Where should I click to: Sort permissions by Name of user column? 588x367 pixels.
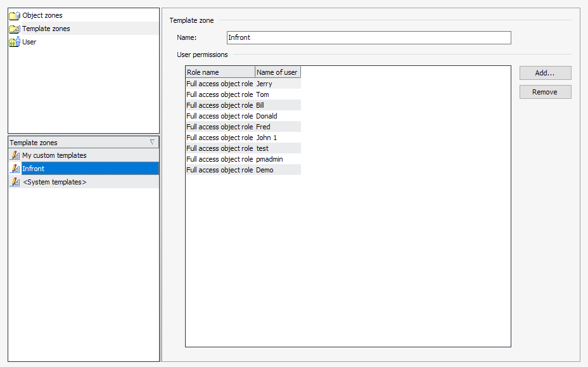278,72
